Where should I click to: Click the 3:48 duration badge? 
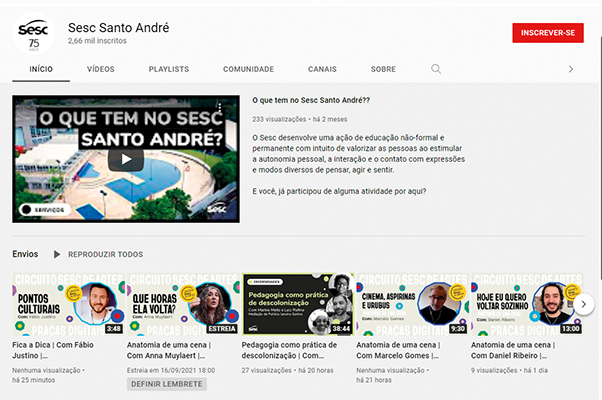(x=114, y=329)
